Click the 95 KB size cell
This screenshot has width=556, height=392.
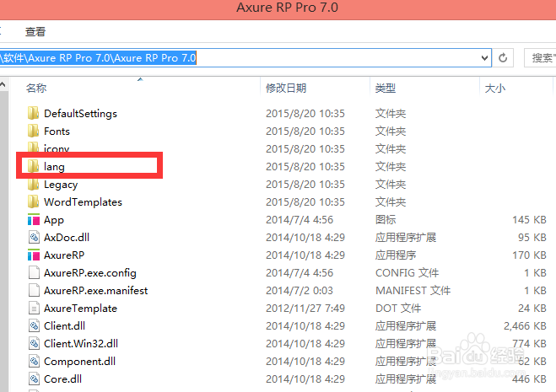pos(532,238)
